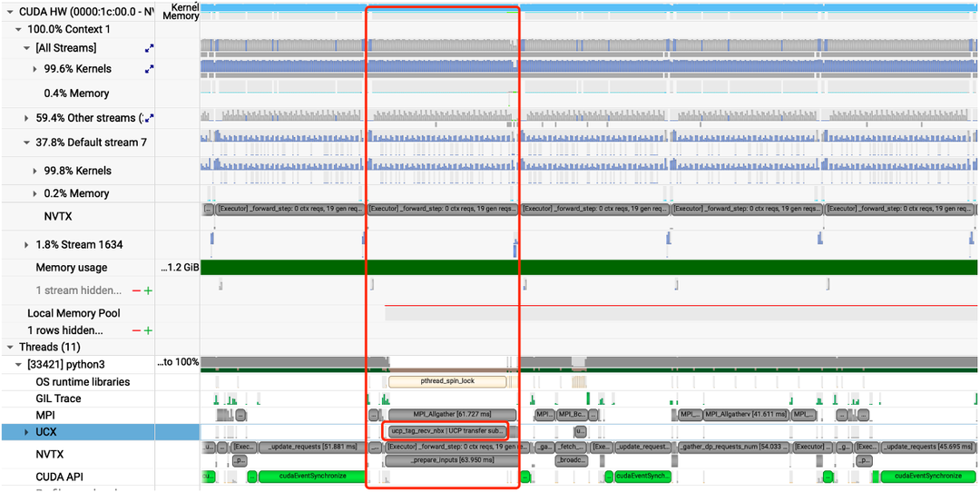Click red minus next to 1 rows hidden
The width and height of the screenshot is (980, 492).
click(137, 331)
